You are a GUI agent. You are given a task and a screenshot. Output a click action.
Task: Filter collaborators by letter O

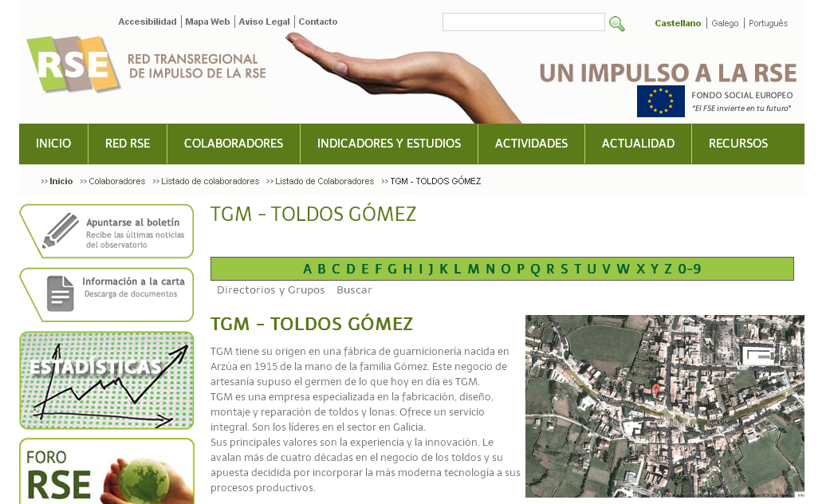click(x=506, y=270)
